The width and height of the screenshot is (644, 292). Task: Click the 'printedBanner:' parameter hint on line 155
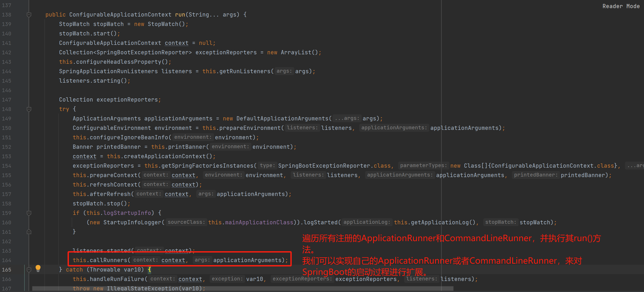click(536, 175)
